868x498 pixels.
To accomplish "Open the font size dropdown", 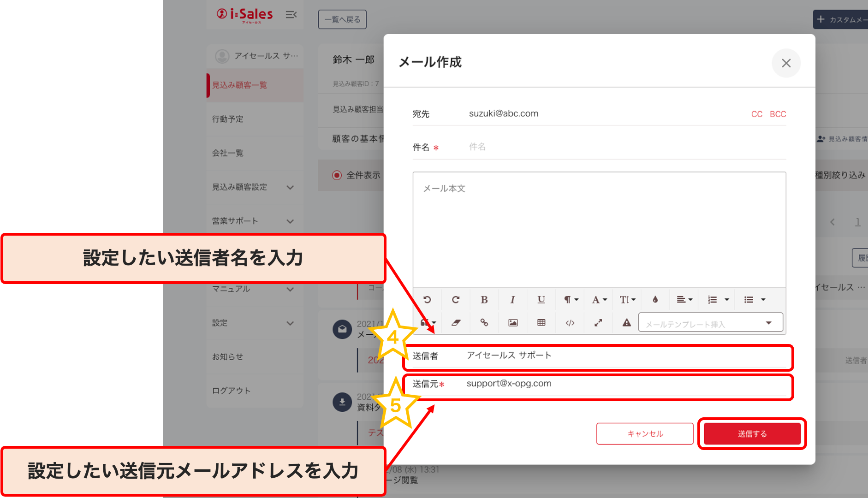I will [x=627, y=300].
